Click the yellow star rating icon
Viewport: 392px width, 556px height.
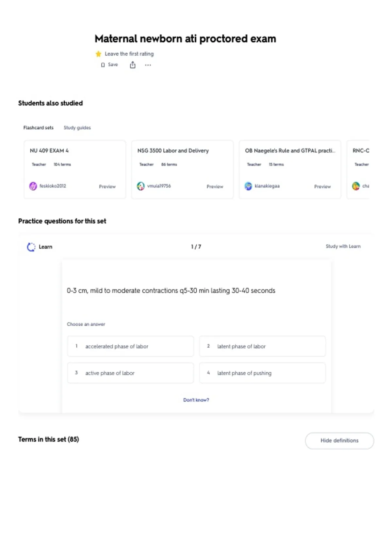point(98,54)
